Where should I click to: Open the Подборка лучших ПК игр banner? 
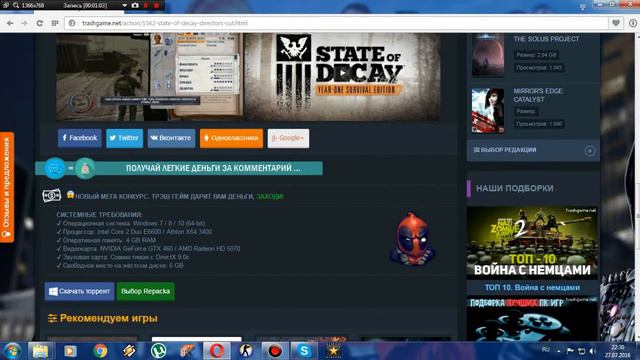click(x=532, y=319)
